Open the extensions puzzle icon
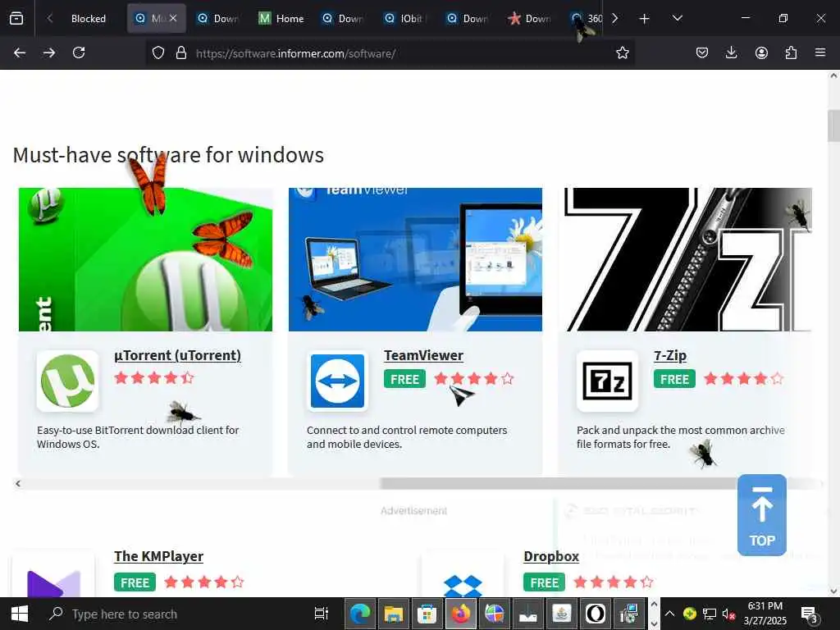Viewport: 840px width, 630px height. click(x=791, y=53)
